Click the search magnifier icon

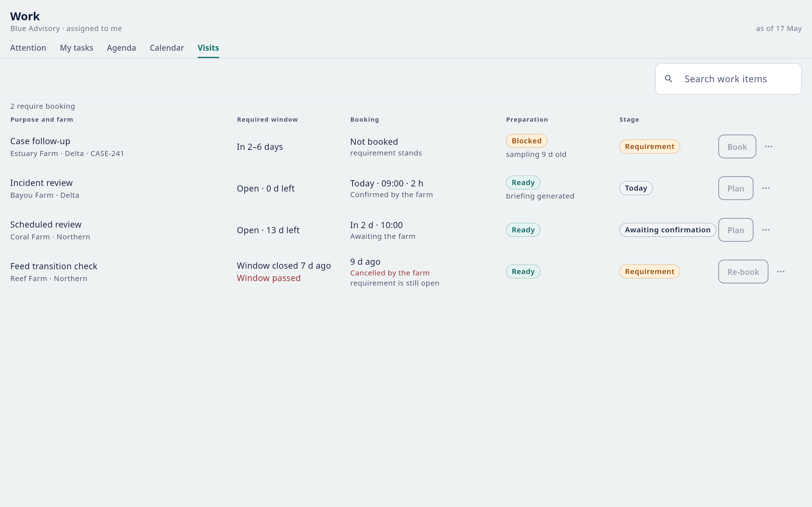point(668,79)
